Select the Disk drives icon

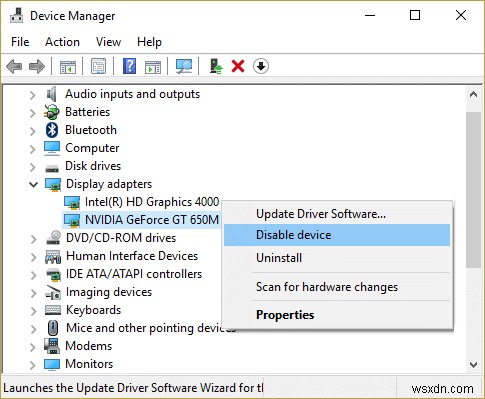point(52,168)
